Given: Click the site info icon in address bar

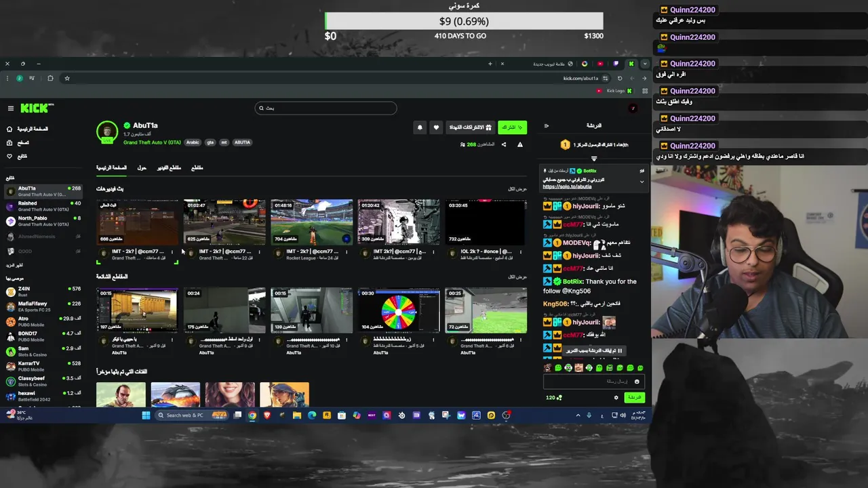Looking at the screenshot, I should click(x=606, y=78).
